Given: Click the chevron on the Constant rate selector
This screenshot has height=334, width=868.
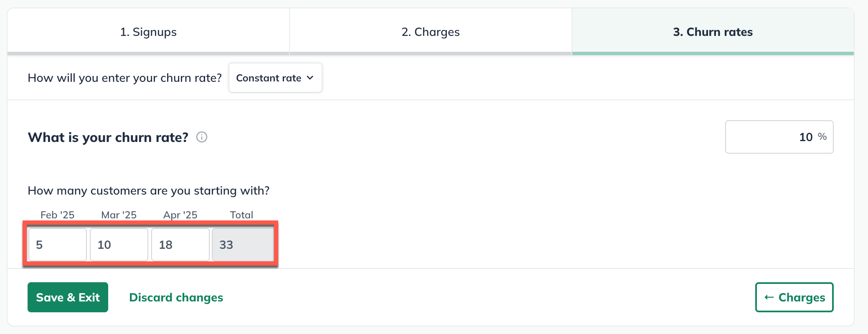Looking at the screenshot, I should pos(310,78).
